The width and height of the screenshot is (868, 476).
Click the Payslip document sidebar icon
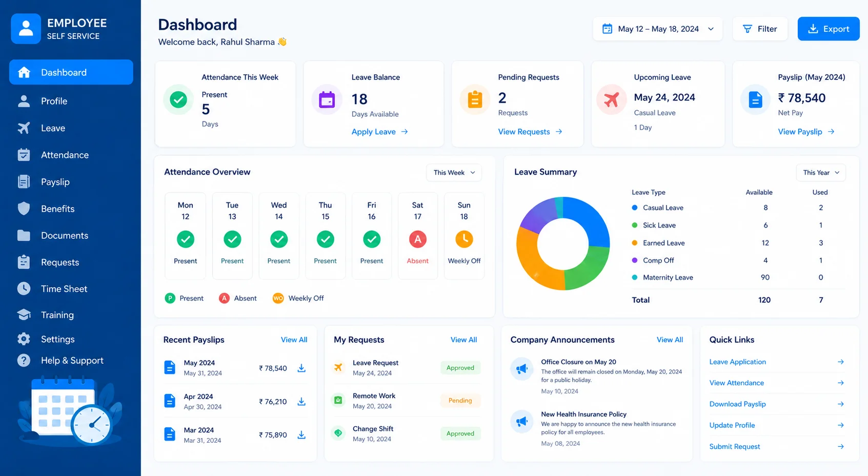(24, 182)
